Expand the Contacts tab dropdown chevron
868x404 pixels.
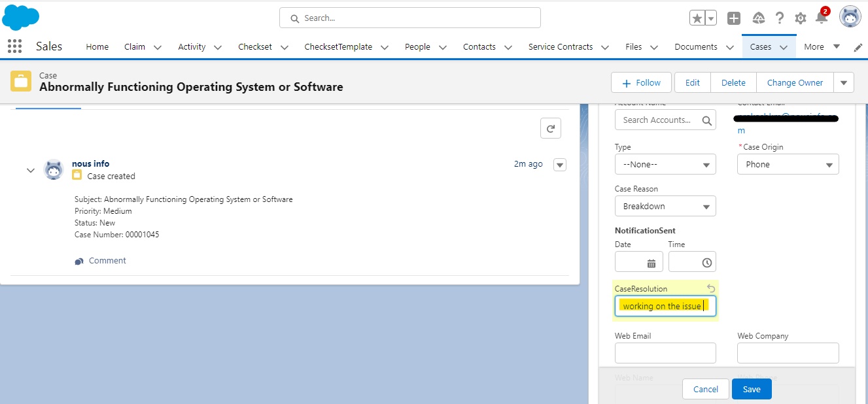[x=508, y=47]
